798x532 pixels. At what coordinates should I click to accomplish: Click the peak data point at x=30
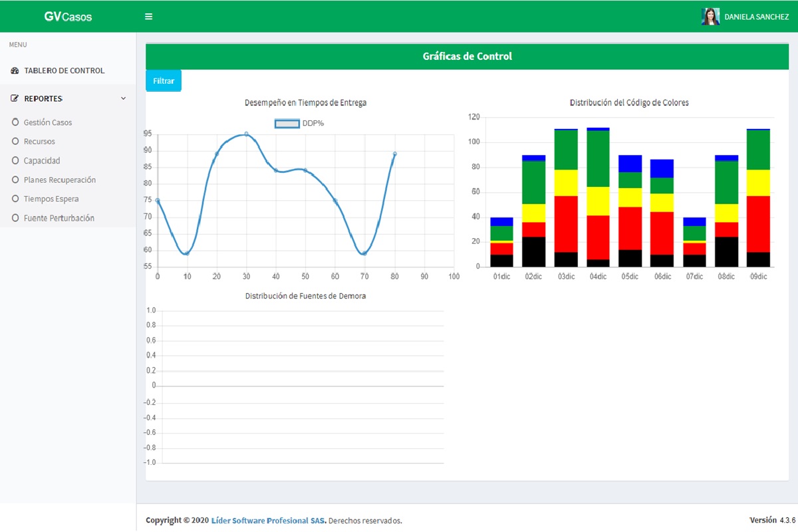[x=246, y=134]
